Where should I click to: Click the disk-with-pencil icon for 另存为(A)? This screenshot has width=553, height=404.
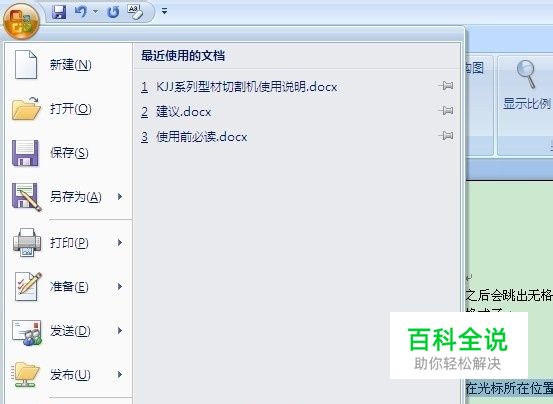(26, 197)
